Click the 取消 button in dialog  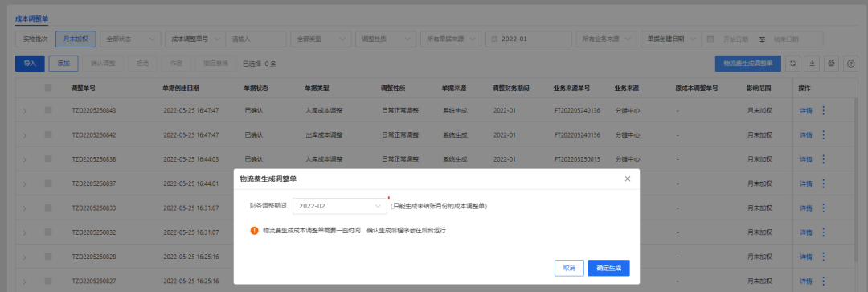coord(569,268)
